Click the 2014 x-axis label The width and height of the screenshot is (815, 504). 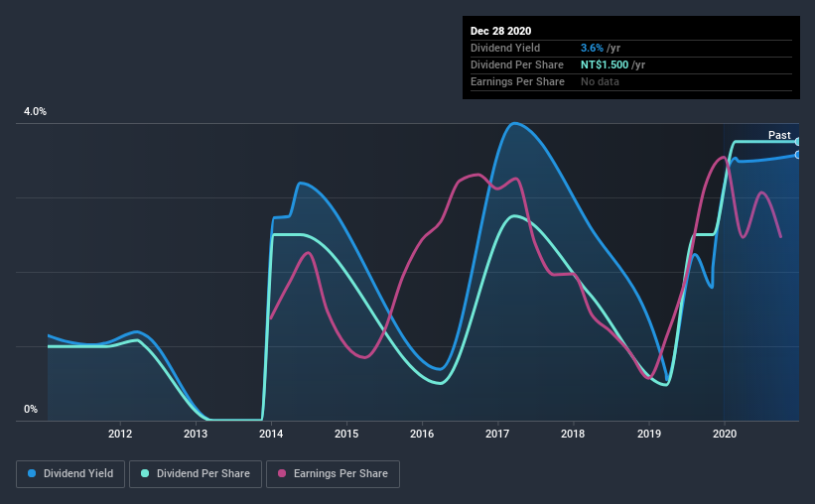[271, 434]
